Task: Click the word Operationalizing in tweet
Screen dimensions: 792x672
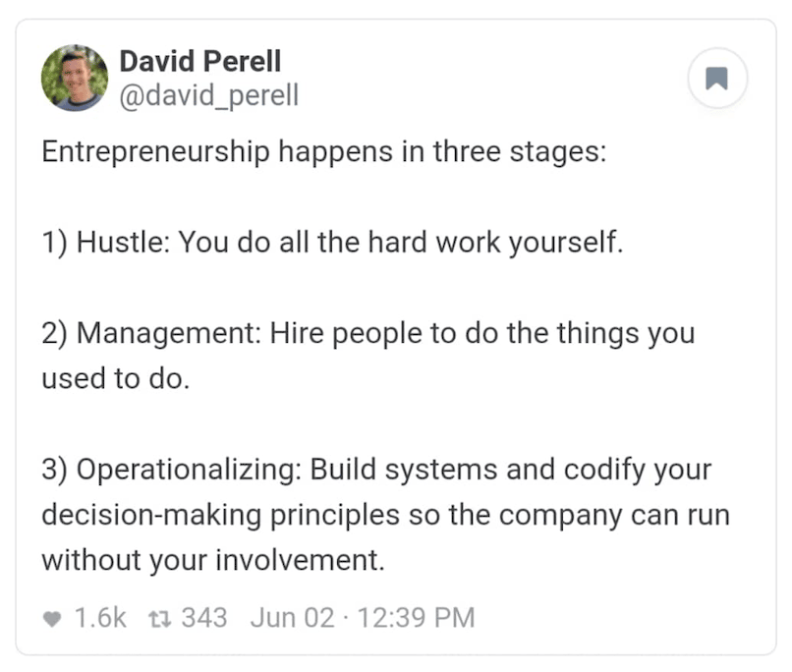Action: 186,470
